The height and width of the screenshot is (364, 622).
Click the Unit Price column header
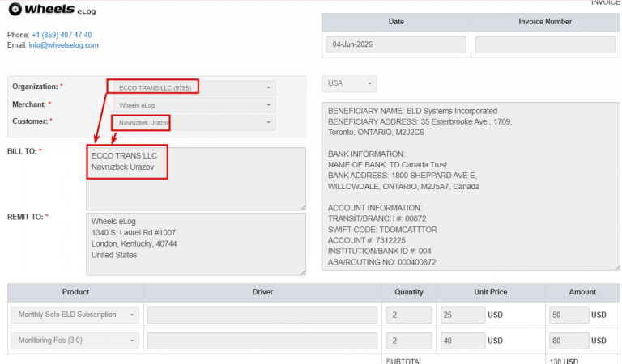click(x=490, y=292)
